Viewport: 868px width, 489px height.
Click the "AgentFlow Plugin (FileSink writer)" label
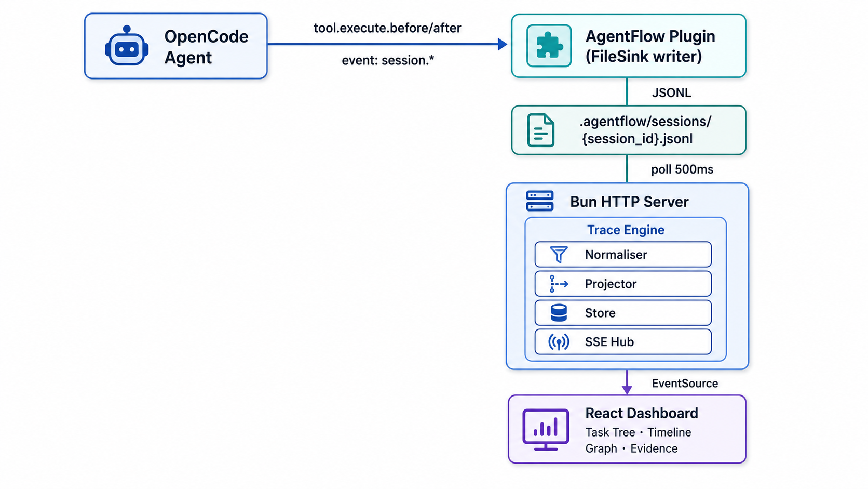click(x=650, y=46)
